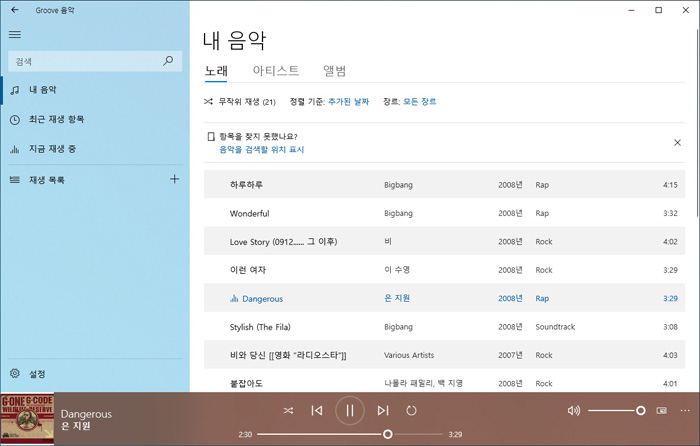Select song Love Story (0912)
This screenshot has width=700, height=446.
pos(444,242)
